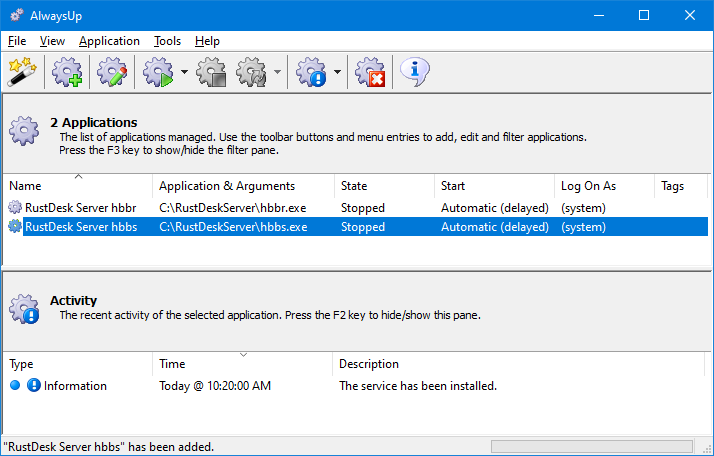Open the File menu
Screen dimensions: 714x456
click(17, 41)
